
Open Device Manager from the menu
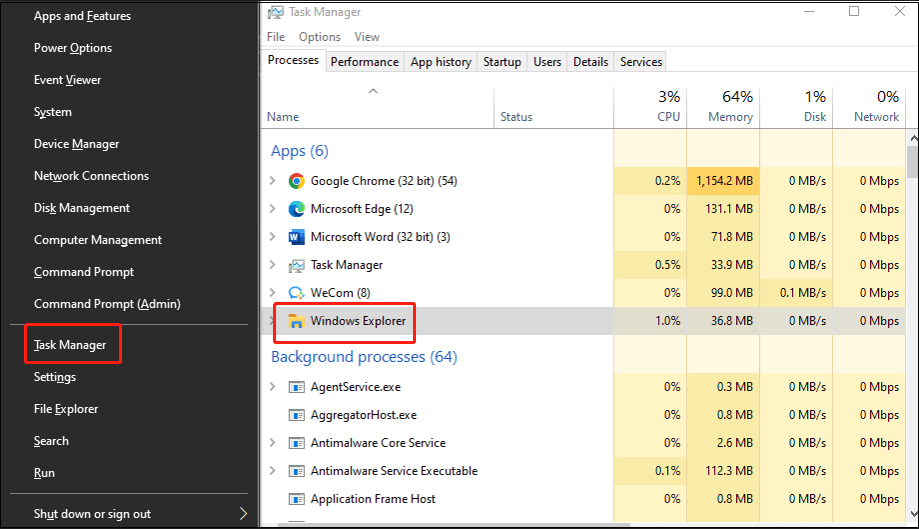click(76, 144)
